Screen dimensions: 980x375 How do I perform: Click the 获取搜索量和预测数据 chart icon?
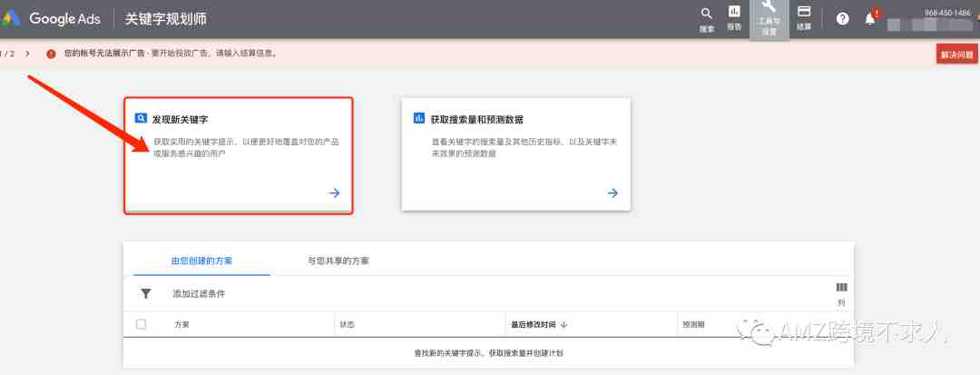419,118
